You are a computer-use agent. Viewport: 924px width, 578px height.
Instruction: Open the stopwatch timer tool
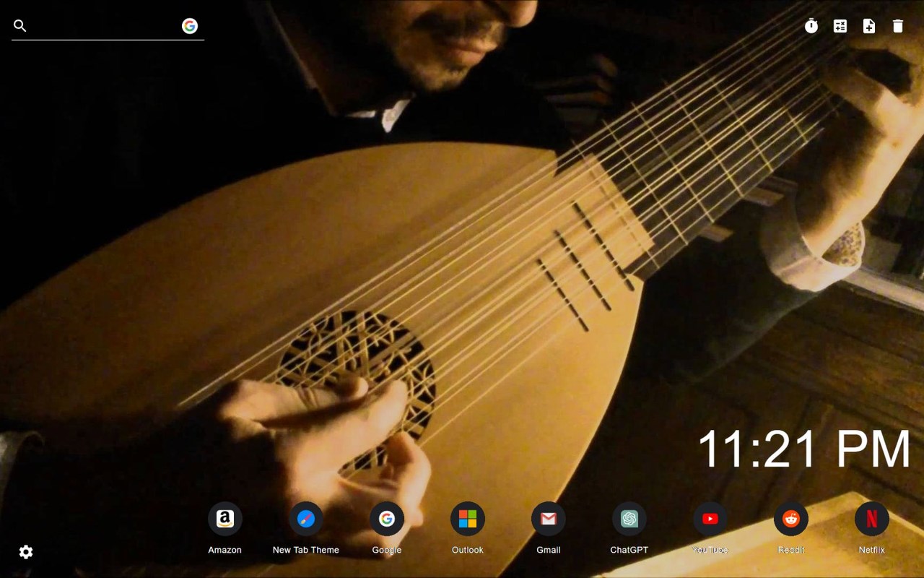pos(811,26)
